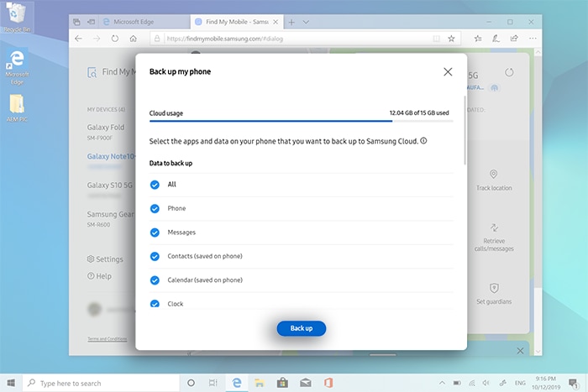Image resolution: width=588 pixels, height=392 pixels.
Task: Add page to favorites with star icon
Action: [x=452, y=39]
